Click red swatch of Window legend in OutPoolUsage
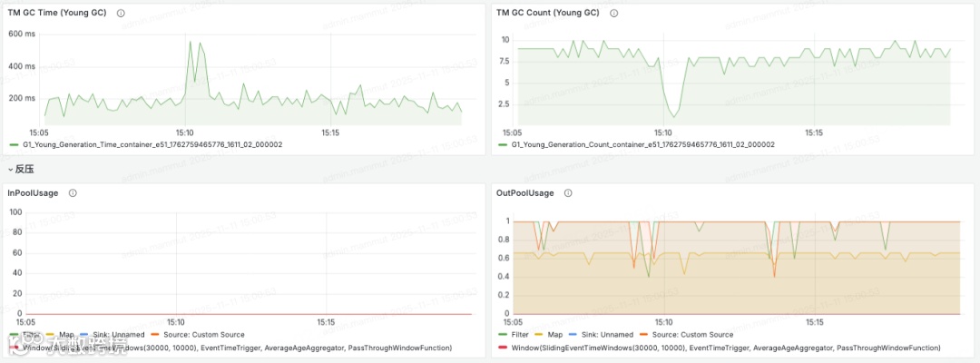 pyautogui.click(x=505, y=348)
